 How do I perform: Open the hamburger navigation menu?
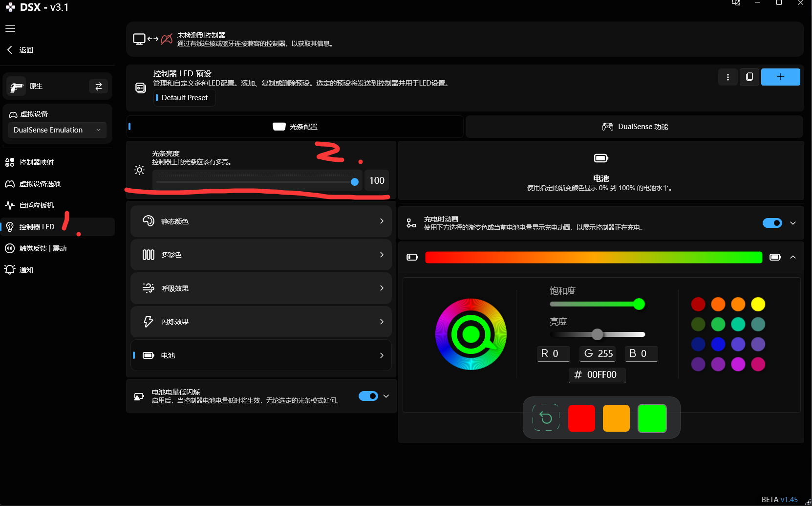pyautogui.click(x=10, y=28)
